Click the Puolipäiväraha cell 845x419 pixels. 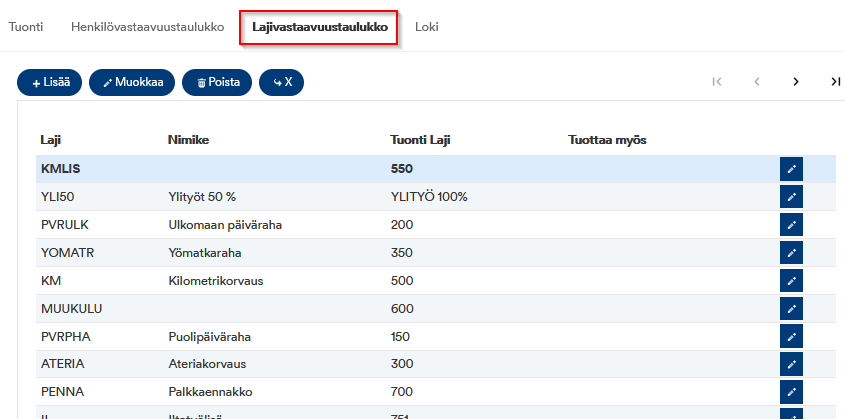point(210,337)
